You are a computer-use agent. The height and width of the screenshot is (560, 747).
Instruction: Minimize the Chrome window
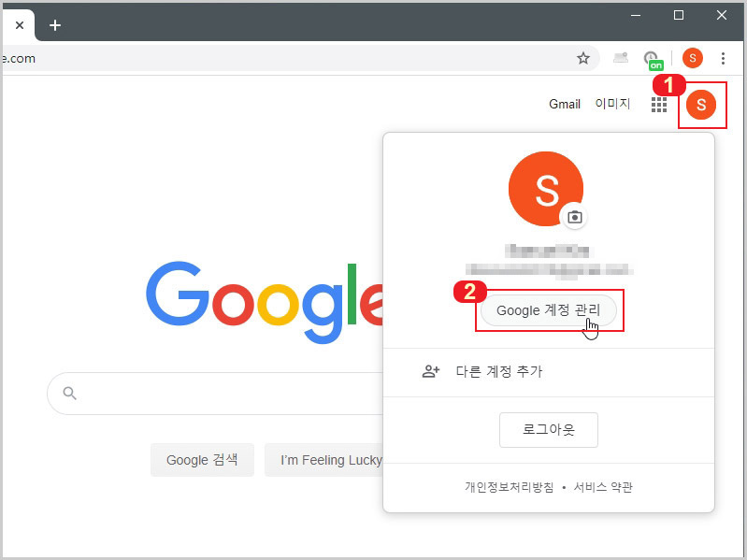click(x=636, y=15)
